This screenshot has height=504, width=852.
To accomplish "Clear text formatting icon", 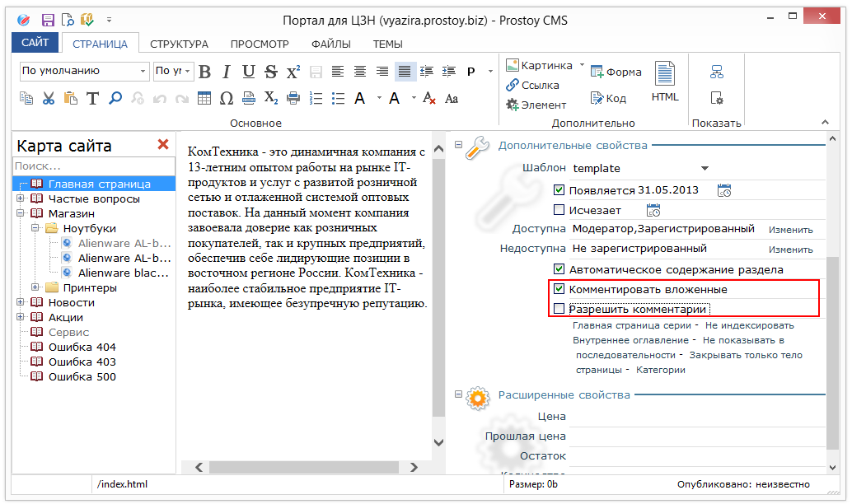I will pyautogui.click(x=429, y=98).
